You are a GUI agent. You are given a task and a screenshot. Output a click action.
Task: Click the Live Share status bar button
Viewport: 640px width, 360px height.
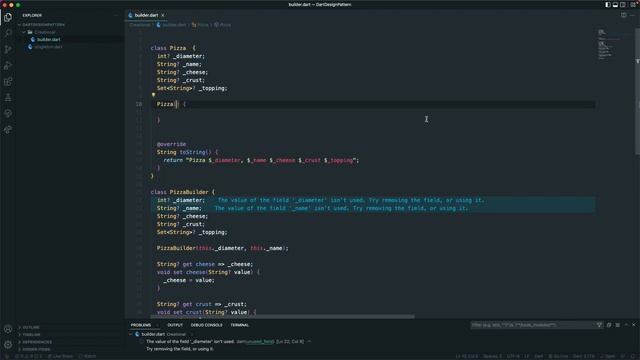[x=60, y=356]
